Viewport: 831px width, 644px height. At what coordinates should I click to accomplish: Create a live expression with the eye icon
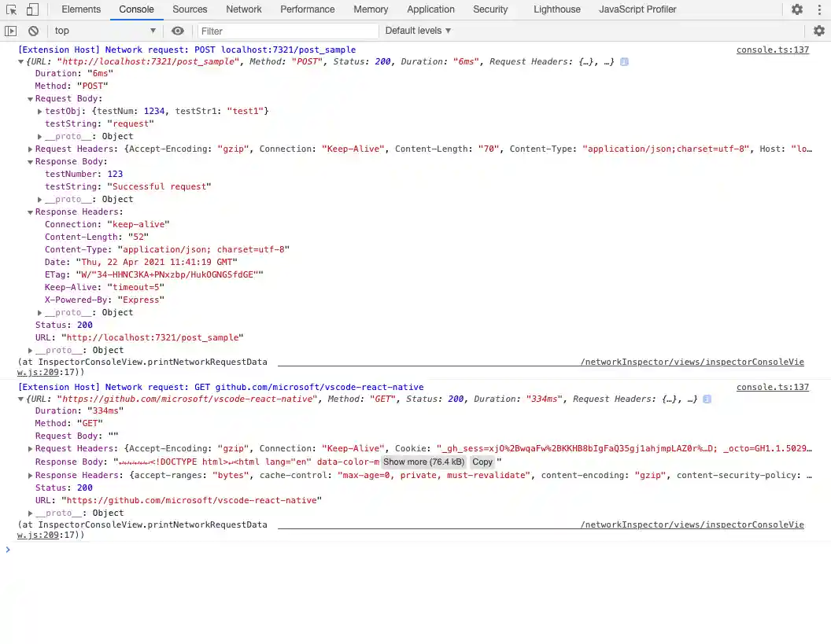tap(178, 31)
